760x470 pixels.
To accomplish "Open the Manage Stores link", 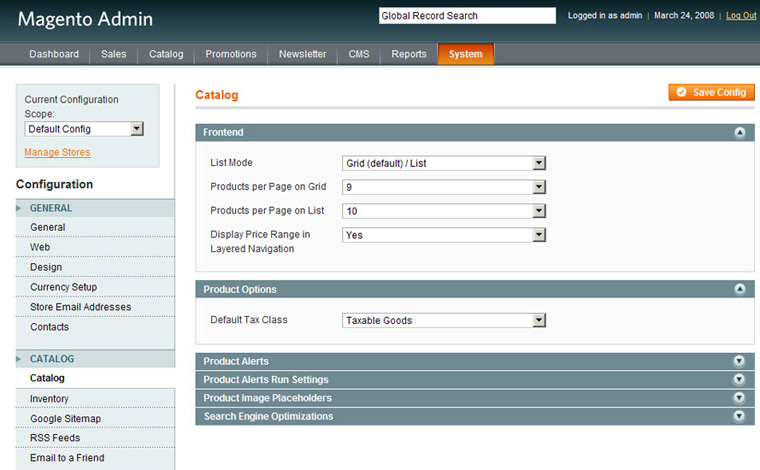I will [x=57, y=152].
